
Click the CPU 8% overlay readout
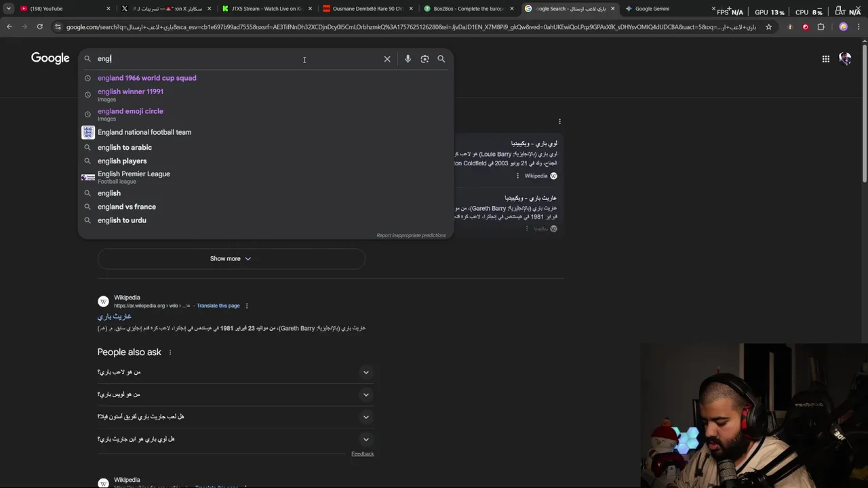pos(808,12)
